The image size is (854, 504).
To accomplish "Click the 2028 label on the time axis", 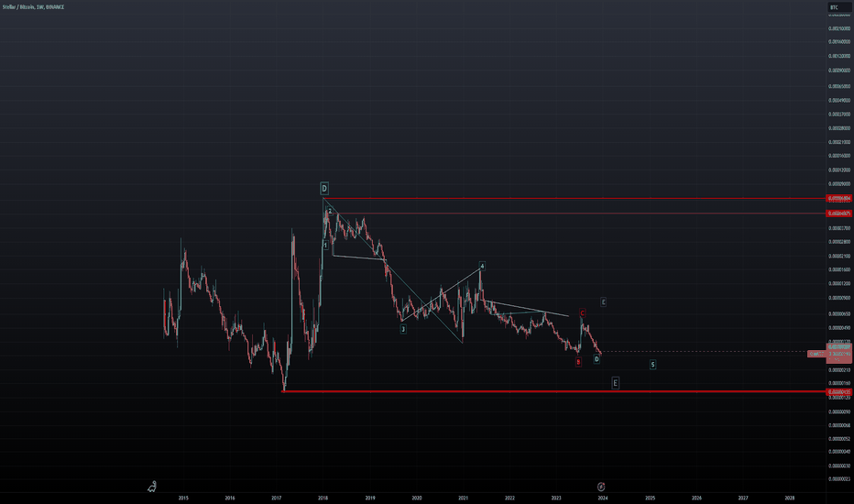I will pos(789,498).
